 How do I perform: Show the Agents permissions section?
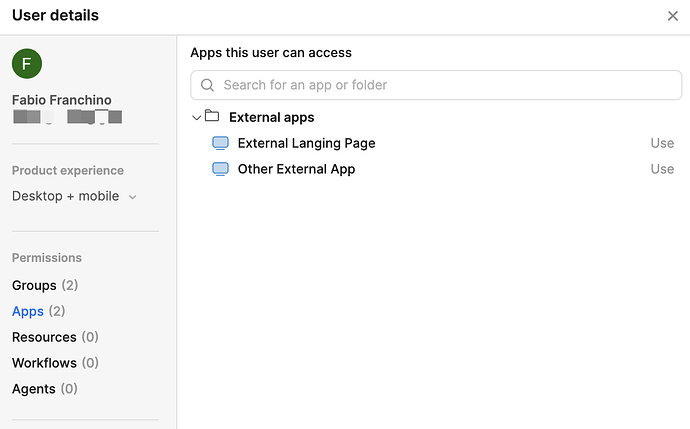(x=34, y=389)
